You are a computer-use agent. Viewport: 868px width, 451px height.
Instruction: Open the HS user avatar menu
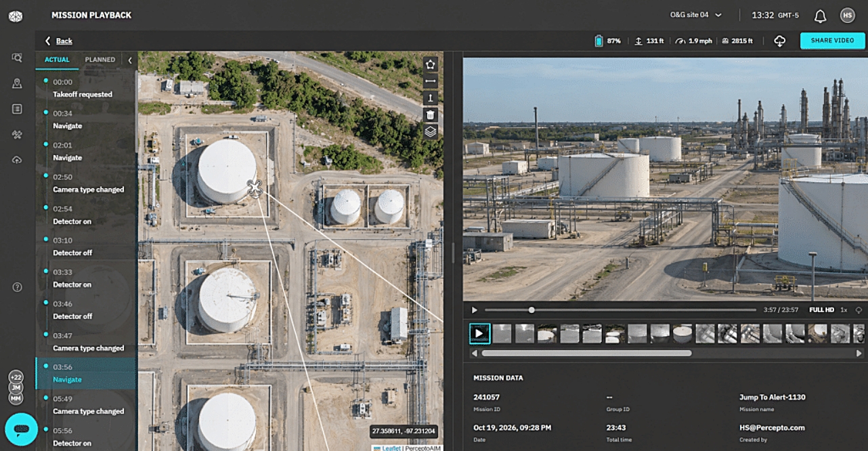[848, 15]
